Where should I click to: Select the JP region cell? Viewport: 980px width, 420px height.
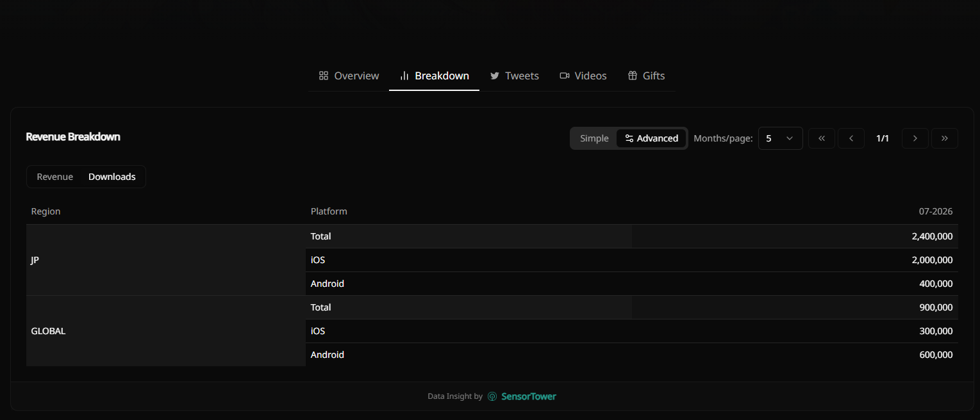tap(166, 260)
